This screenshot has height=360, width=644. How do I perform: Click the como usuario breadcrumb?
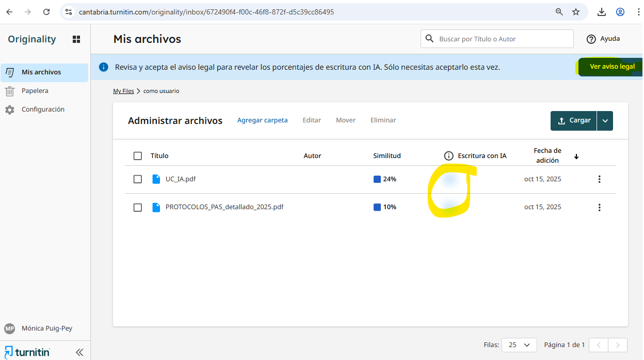162,91
